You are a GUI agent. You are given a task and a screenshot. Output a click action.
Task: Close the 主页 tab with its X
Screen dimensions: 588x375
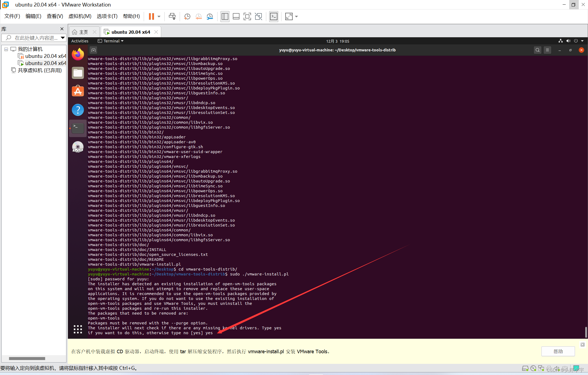pyautogui.click(x=94, y=32)
